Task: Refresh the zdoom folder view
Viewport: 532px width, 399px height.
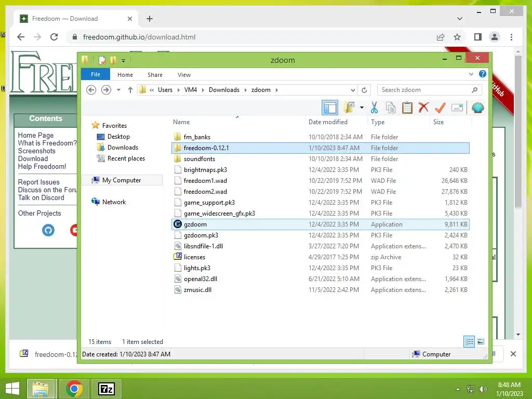Action: [x=364, y=90]
